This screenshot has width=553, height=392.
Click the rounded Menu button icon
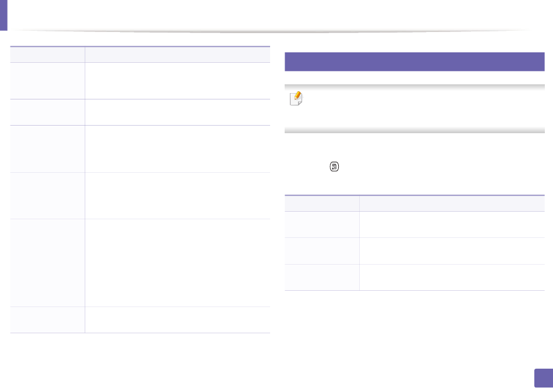coord(334,166)
